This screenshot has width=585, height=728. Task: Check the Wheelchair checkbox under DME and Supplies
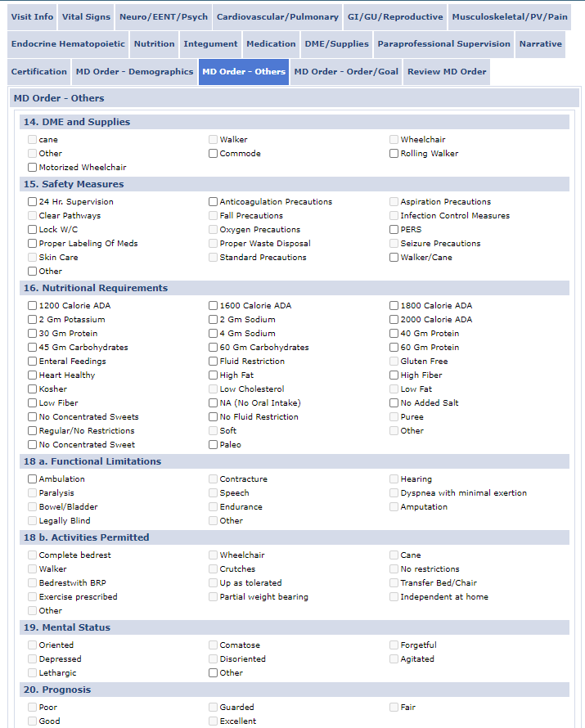click(394, 139)
